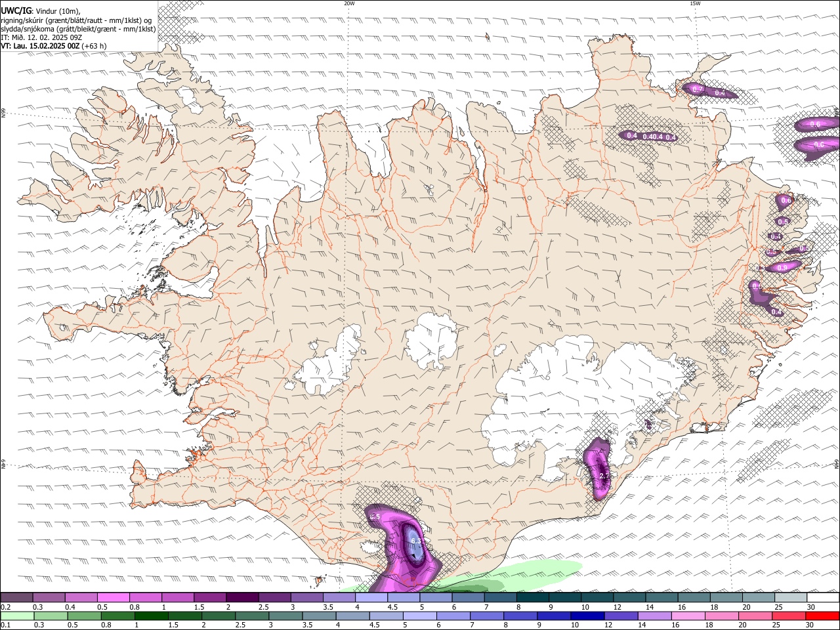Viewport: 840px width, 630px height.
Task: Pick the navy lower swatch between 10 and 12
Action: pos(587,616)
